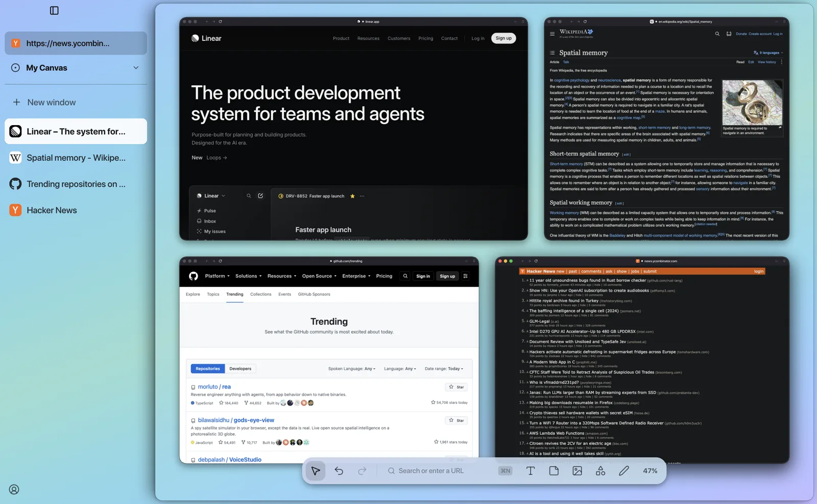Click the plus icon for New window
The height and width of the screenshot is (504, 817).
point(16,102)
